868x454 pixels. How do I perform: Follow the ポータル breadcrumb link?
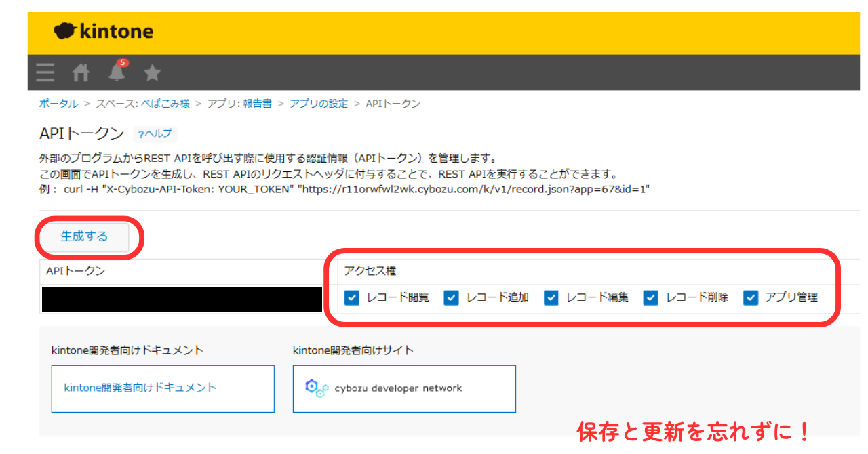coord(59,104)
